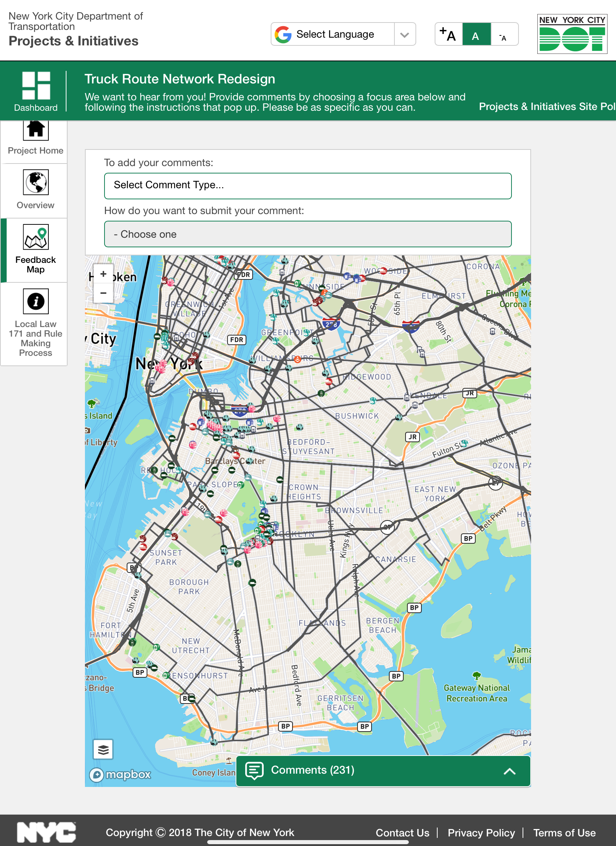Select the Feedback Map icon
This screenshot has width=616, height=846.
click(36, 237)
